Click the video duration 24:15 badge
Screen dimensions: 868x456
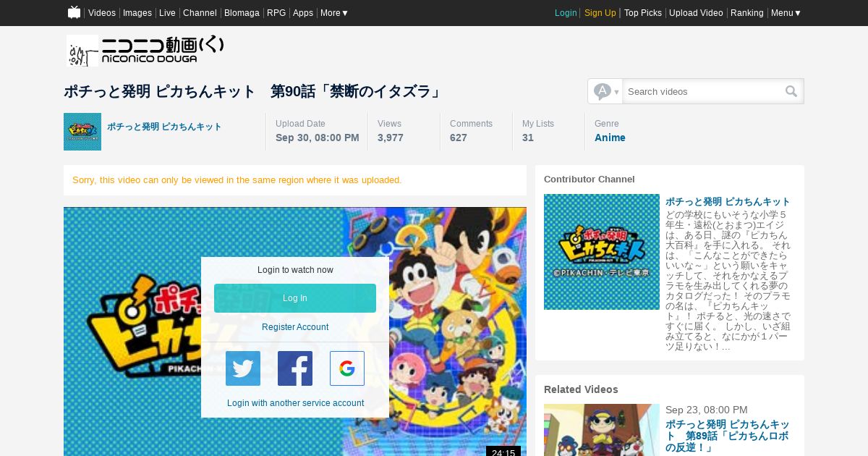503,452
